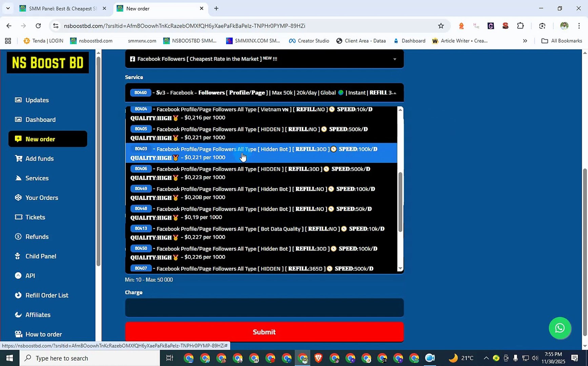This screenshot has height=366, width=588.
Task: Show hidden system tray icons
Action: click(486, 358)
